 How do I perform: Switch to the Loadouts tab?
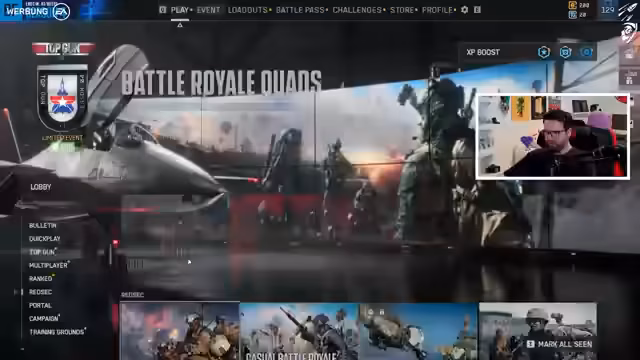(248, 10)
